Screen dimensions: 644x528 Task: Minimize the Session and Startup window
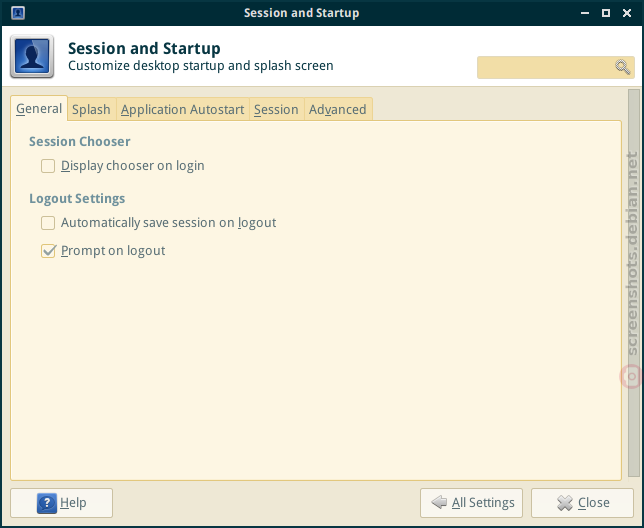[585, 13]
